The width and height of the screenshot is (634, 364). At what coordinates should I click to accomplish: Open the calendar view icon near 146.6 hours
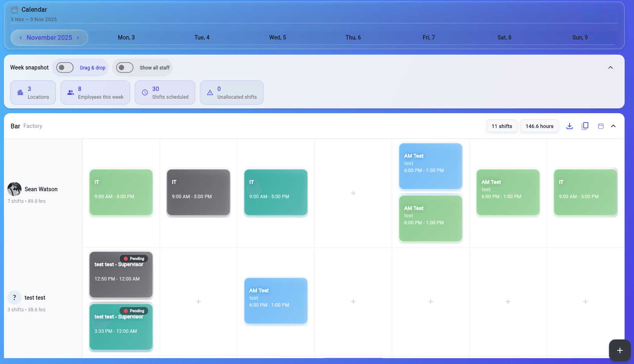600,126
